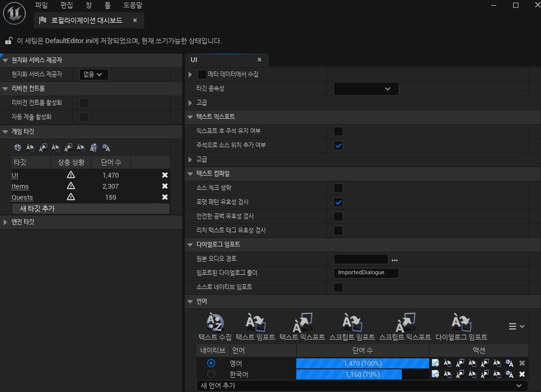Compile text for all game targets gear icon
The height and width of the screenshot is (392, 541).
click(106, 148)
